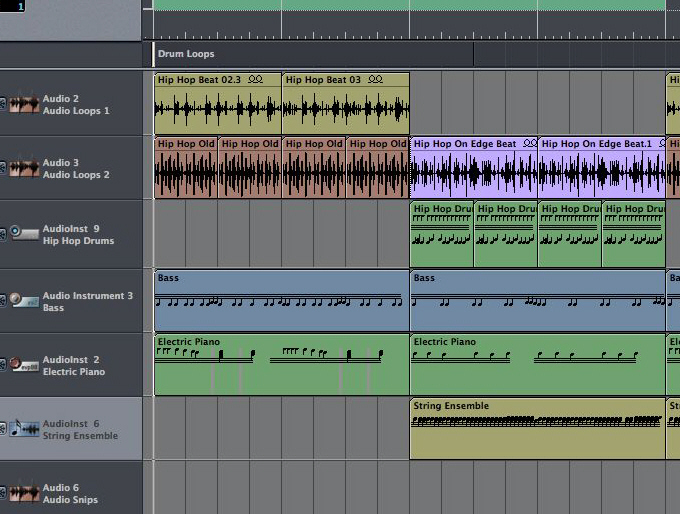Click the Audio Loops 1 track name
The width and height of the screenshot is (680, 514).
[x=76, y=111]
